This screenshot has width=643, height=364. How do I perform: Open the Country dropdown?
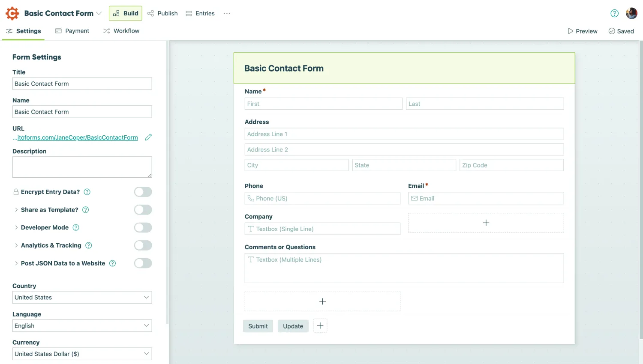tap(82, 297)
